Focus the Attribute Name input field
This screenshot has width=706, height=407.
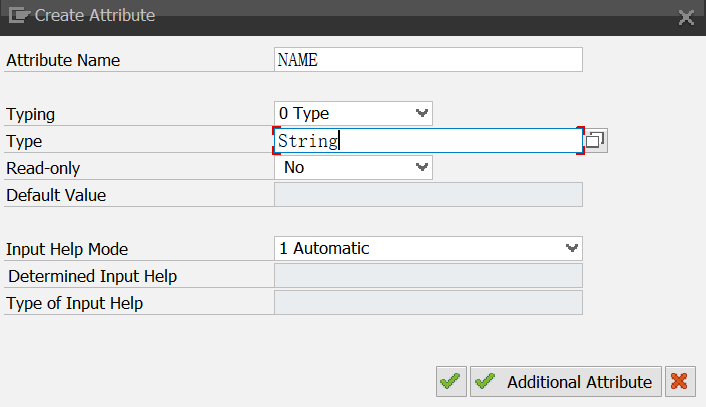[428, 59]
